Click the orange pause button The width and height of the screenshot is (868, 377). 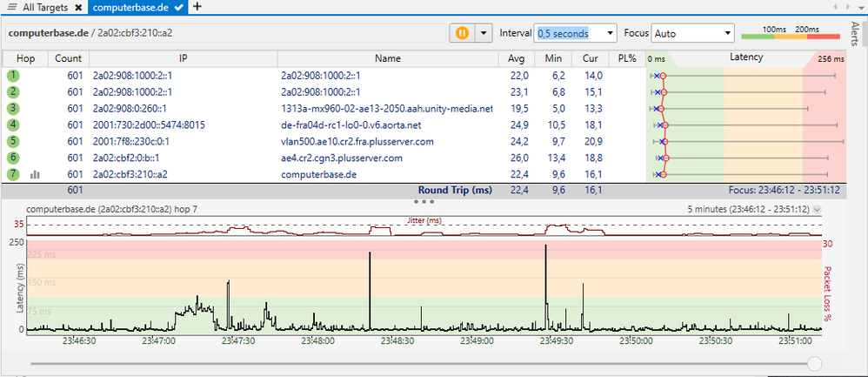(x=462, y=33)
